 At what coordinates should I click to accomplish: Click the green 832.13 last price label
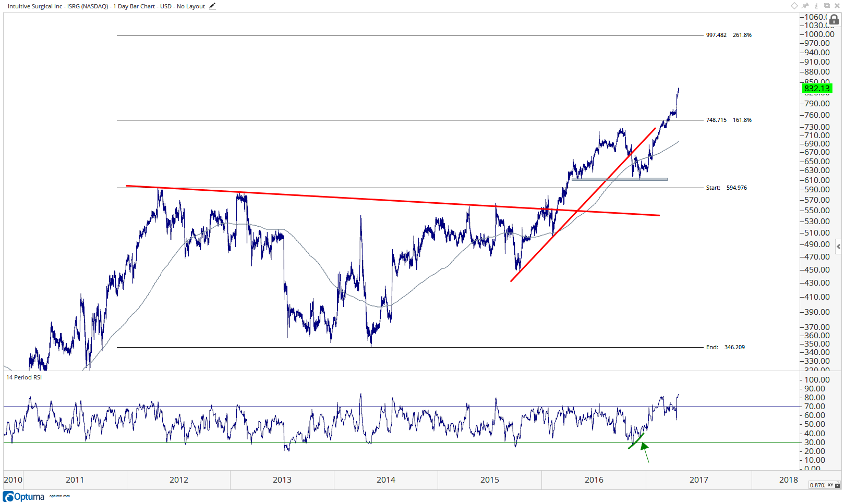816,89
